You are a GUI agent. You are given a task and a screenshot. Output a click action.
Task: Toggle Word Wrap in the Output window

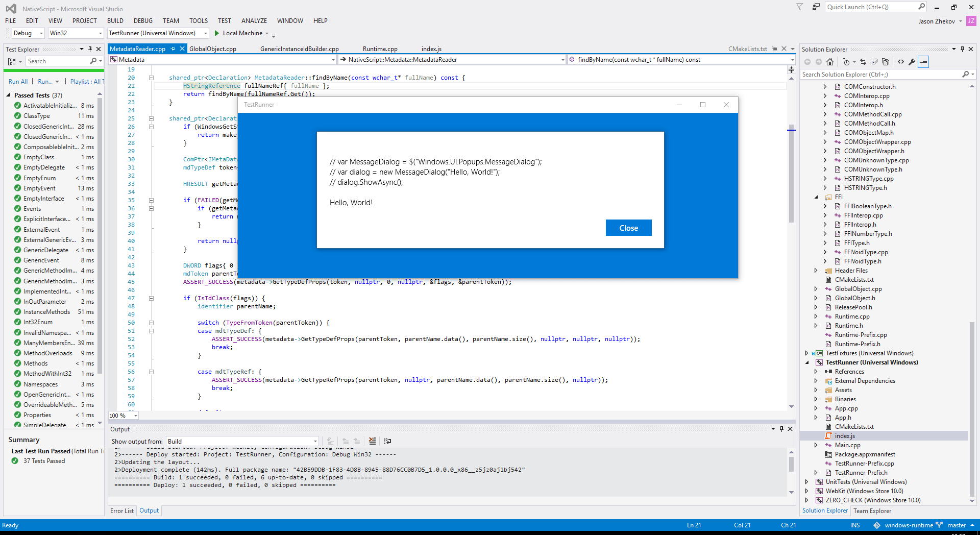point(388,441)
